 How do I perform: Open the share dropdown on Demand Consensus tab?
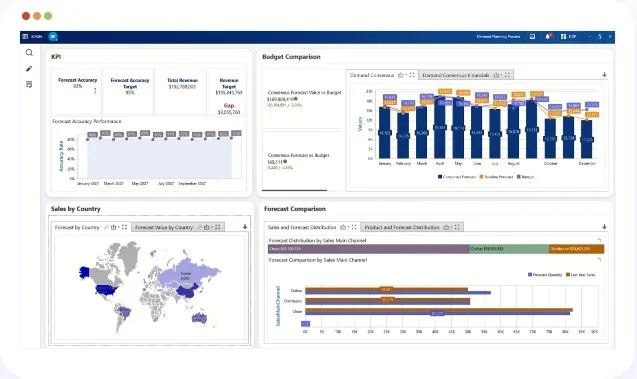[x=402, y=75]
